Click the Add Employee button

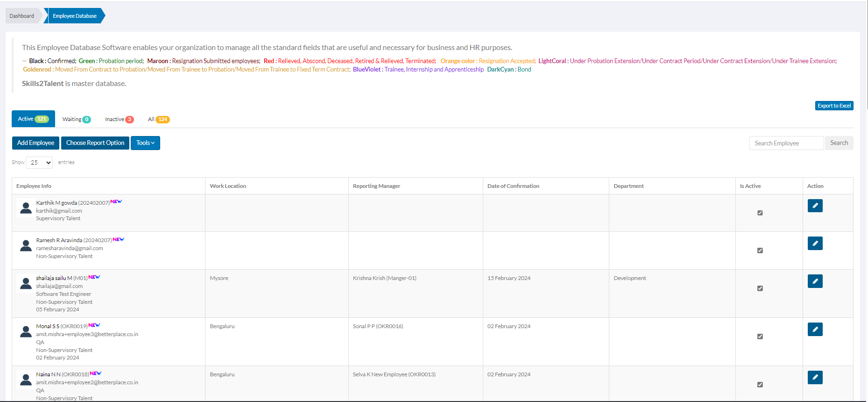pos(35,143)
